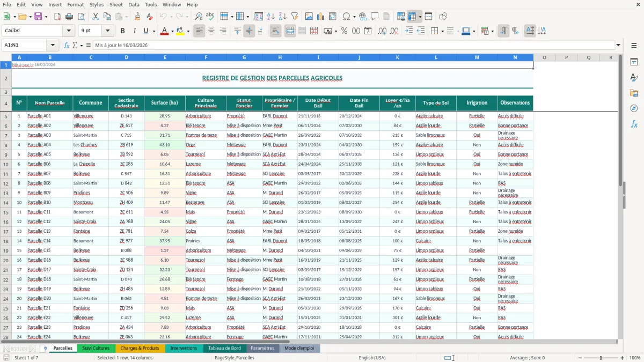Open the Sheet menu
Screen dimensions: 644x362
[x=116, y=4]
